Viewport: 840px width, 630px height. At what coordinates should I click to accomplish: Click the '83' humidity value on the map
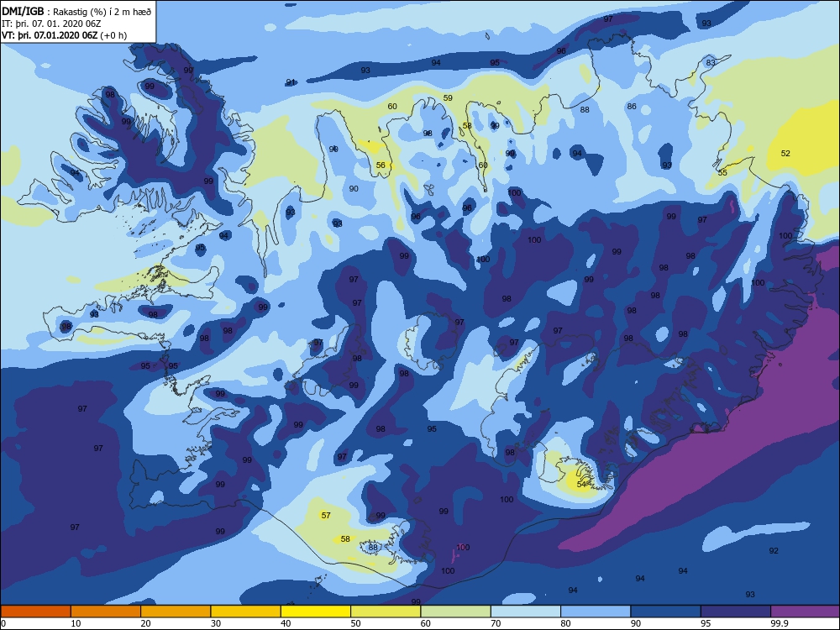711,63
